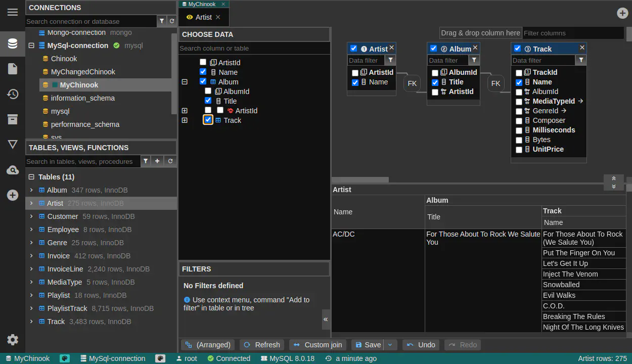Check the Composer column in Track
Image resolution: width=632 pixels, height=364 pixels.
pyautogui.click(x=519, y=121)
